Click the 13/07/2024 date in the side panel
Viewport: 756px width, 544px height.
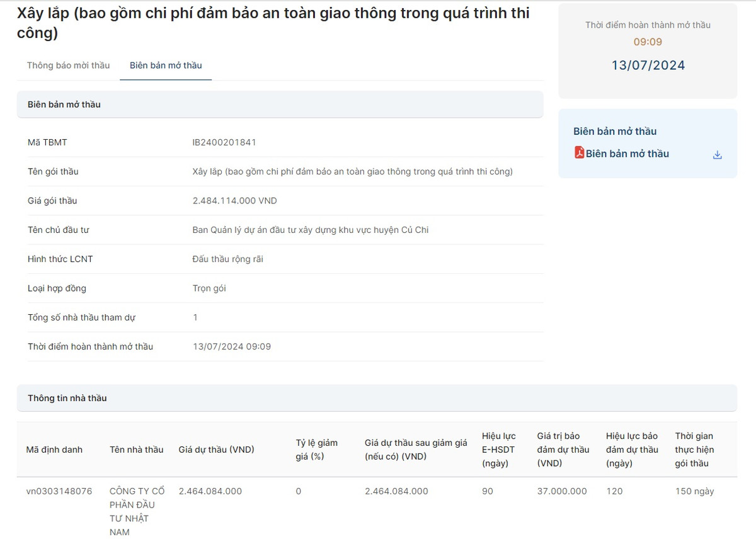coord(648,65)
